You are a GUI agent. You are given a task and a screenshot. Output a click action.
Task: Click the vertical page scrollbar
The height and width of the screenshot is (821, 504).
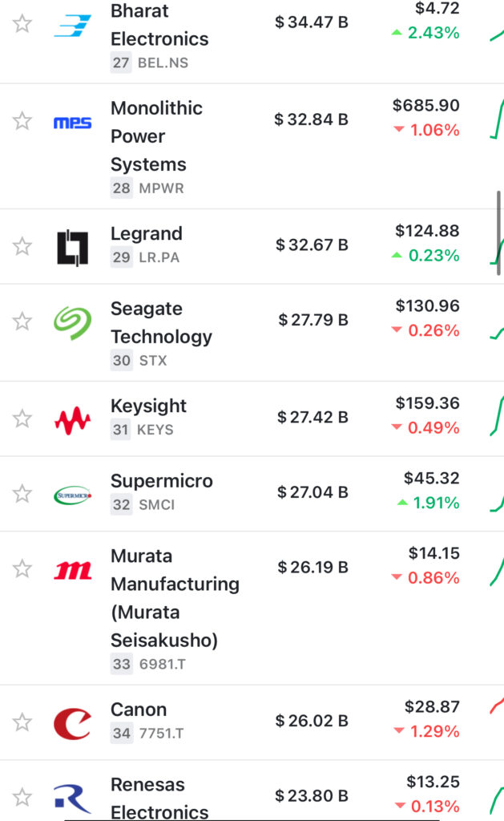pyautogui.click(x=499, y=233)
